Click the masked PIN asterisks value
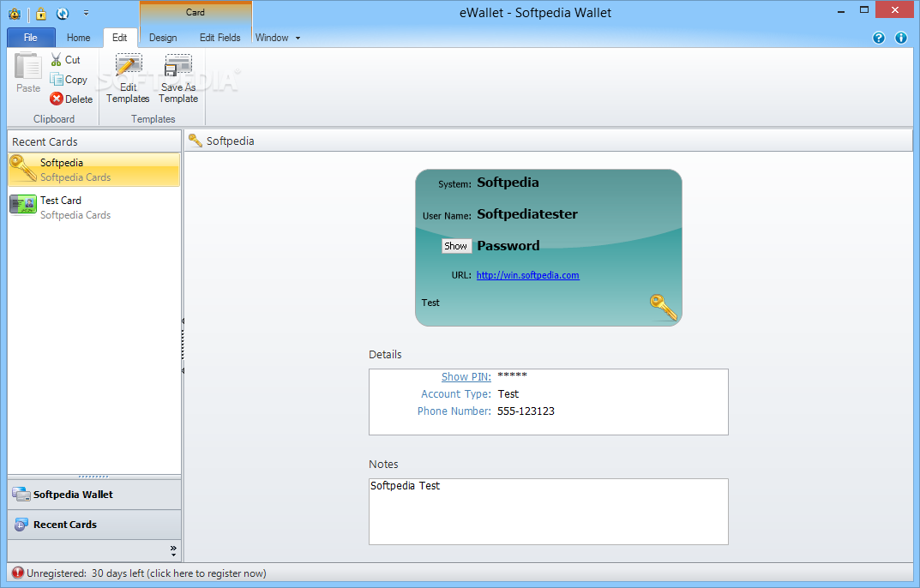Image resolution: width=920 pixels, height=588 pixels. point(512,375)
